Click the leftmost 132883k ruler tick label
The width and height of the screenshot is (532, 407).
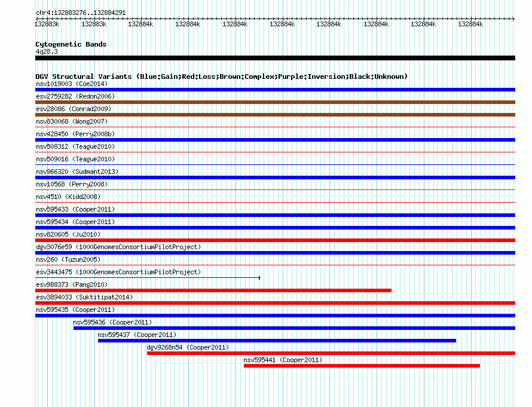(x=47, y=24)
